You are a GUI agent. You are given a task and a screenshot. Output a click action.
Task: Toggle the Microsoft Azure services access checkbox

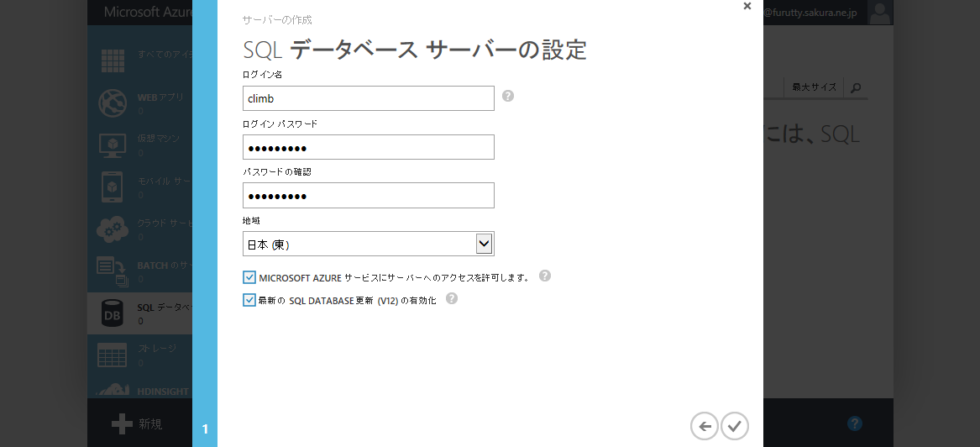point(249,277)
